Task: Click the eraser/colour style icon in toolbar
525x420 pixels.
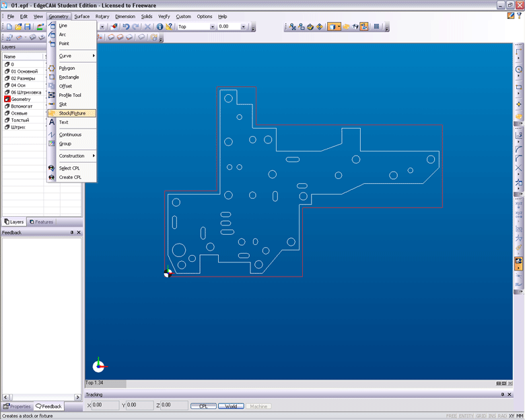Action: coord(114,27)
